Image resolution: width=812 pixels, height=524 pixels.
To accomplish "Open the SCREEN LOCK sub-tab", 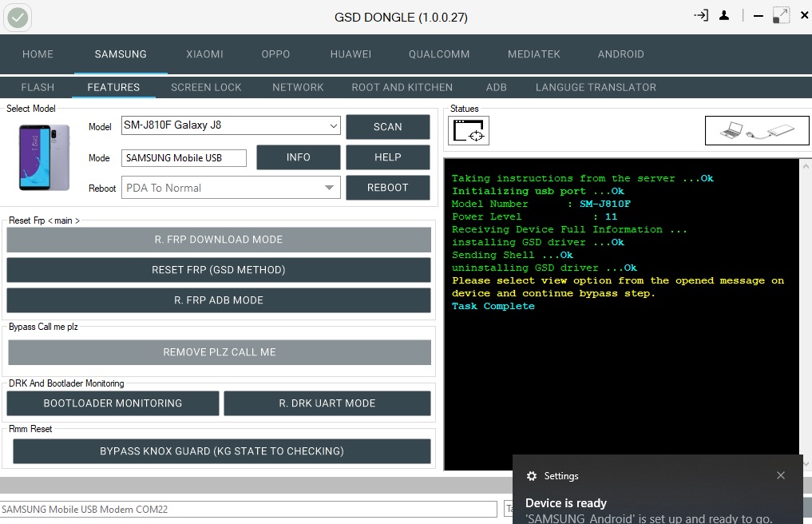I will 206,87.
